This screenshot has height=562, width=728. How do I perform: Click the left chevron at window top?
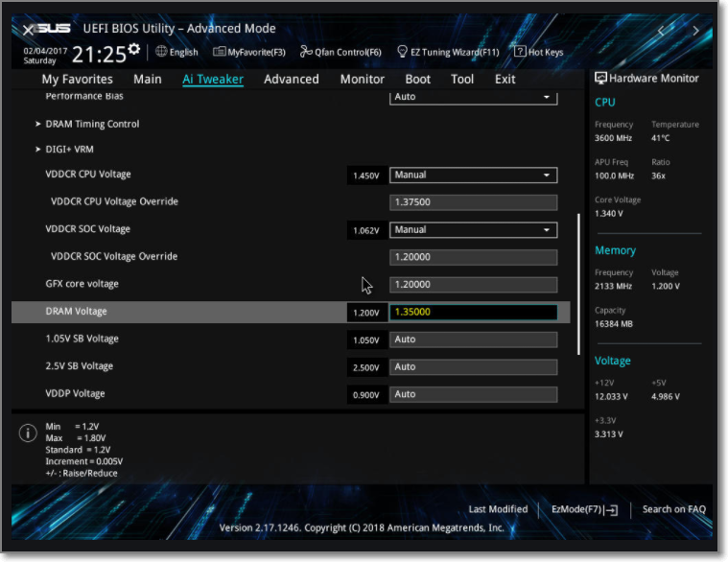[x=662, y=31]
